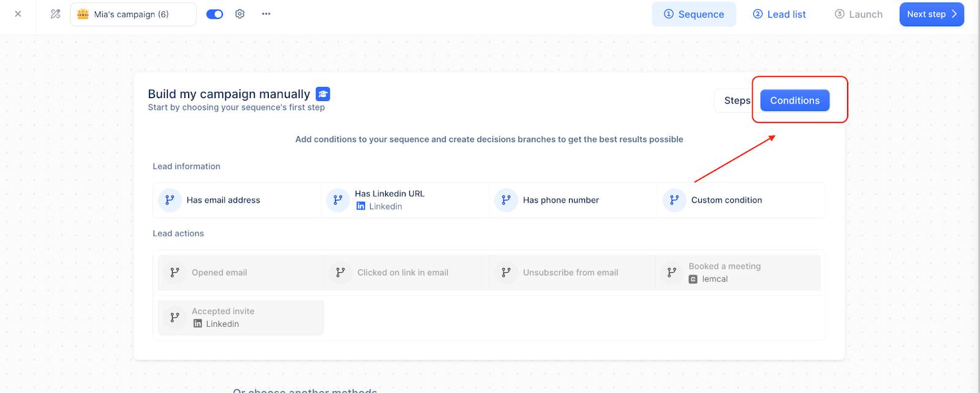The height and width of the screenshot is (393, 980).
Task: Click the Mia's campaign (6) name field
Action: coord(133,14)
